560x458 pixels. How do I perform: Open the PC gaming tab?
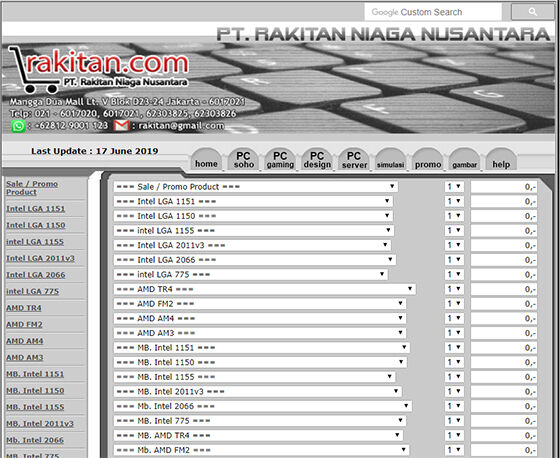pos(280,159)
